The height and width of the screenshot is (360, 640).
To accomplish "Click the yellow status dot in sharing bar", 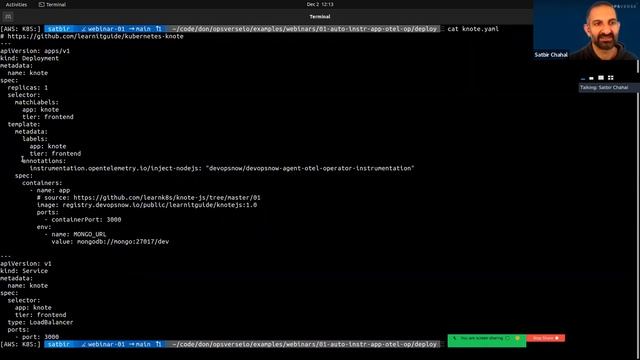I will 518,338.
